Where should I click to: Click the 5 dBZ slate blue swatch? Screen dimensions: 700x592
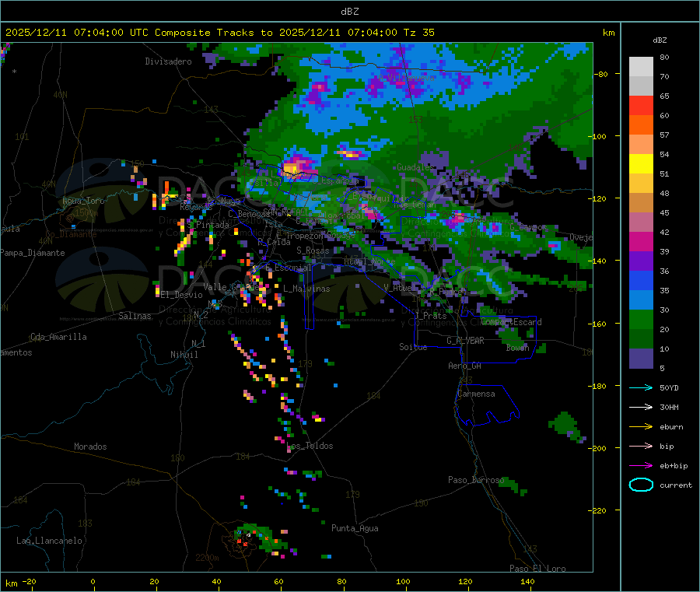(641, 359)
